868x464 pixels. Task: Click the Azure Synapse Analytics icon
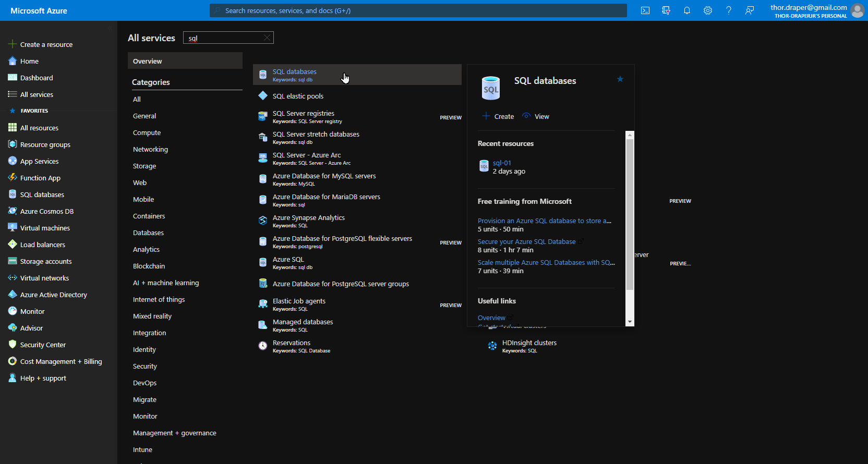[263, 221]
